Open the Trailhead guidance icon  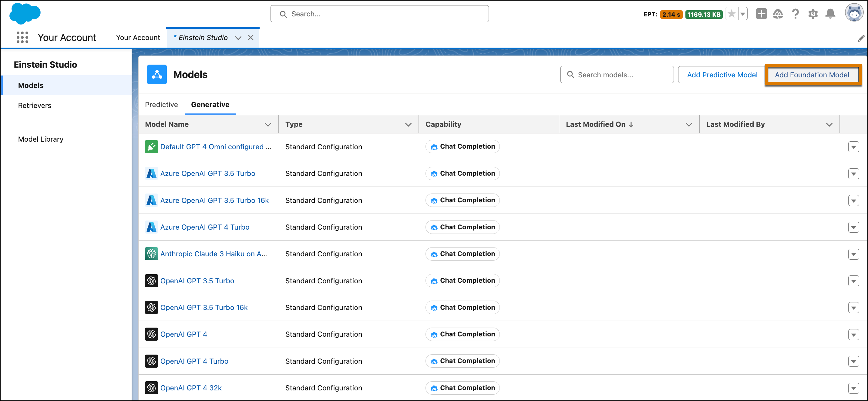click(778, 14)
